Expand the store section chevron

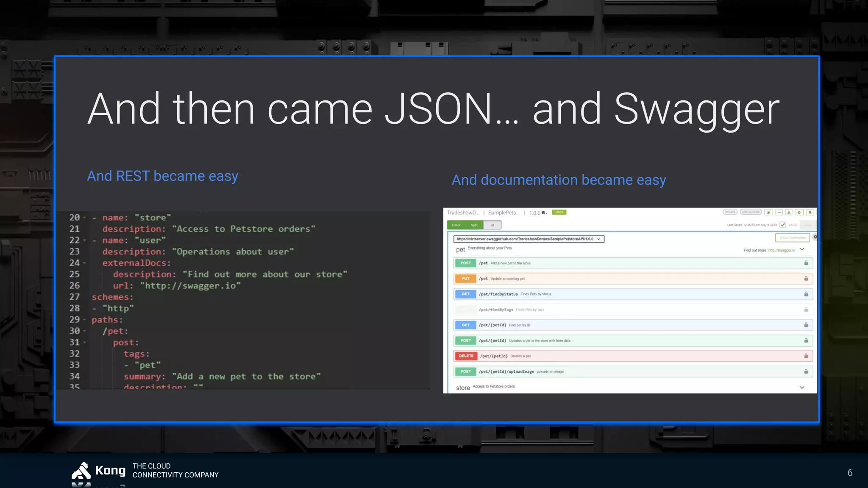pyautogui.click(x=802, y=387)
